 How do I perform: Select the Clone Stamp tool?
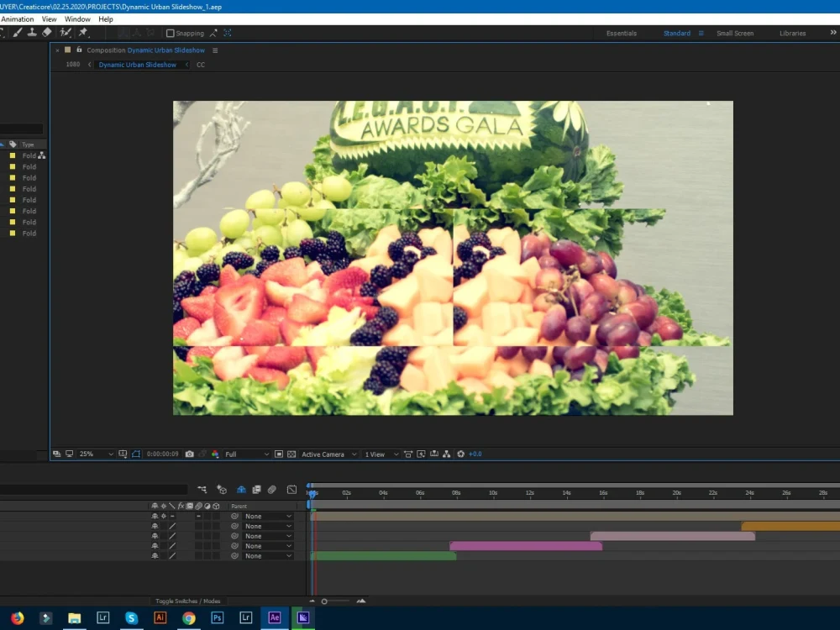[32, 33]
